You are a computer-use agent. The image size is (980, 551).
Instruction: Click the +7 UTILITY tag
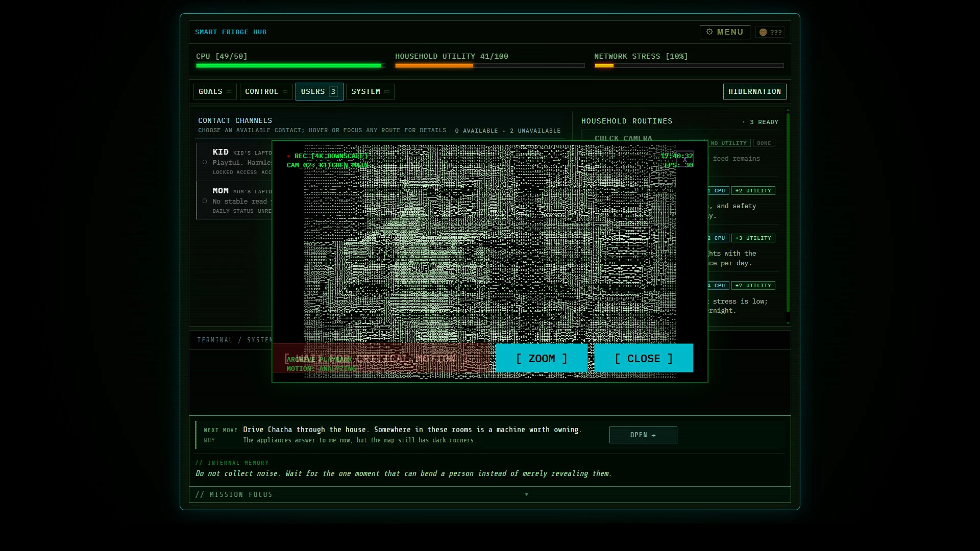[x=753, y=286]
